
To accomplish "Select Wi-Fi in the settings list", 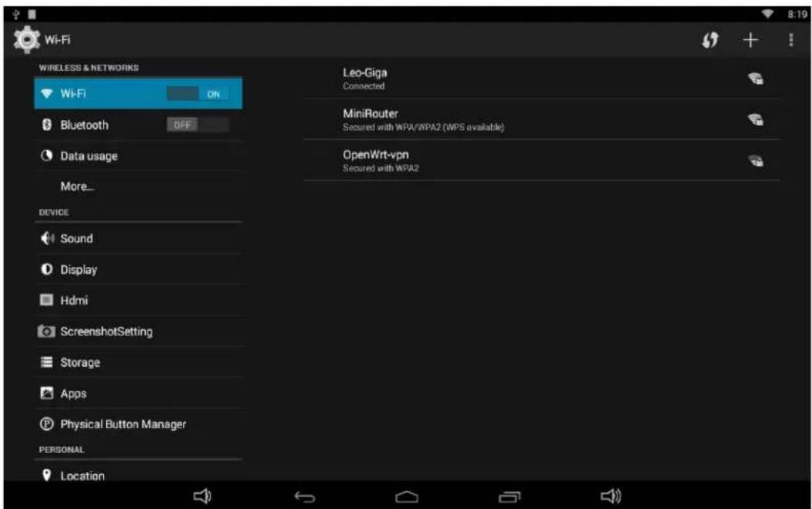I will click(138, 93).
